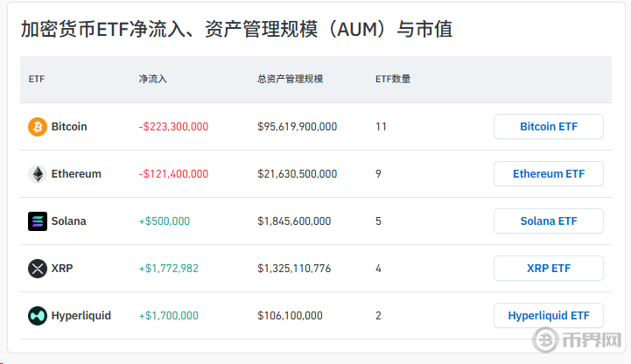Open the XRP ETF button
The image size is (631, 364).
coord(549,269)
